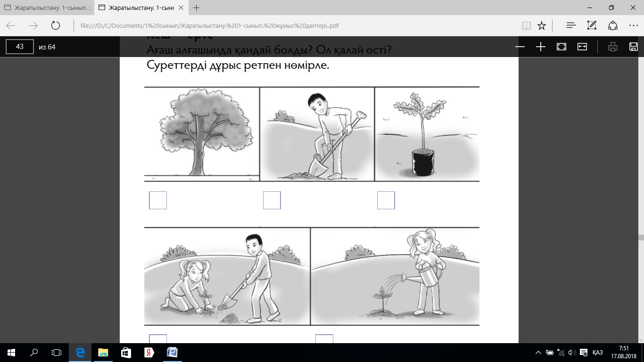This screenshot has width=644, height=362.
Task: Open a new browser tab
Action: [197, 8]
